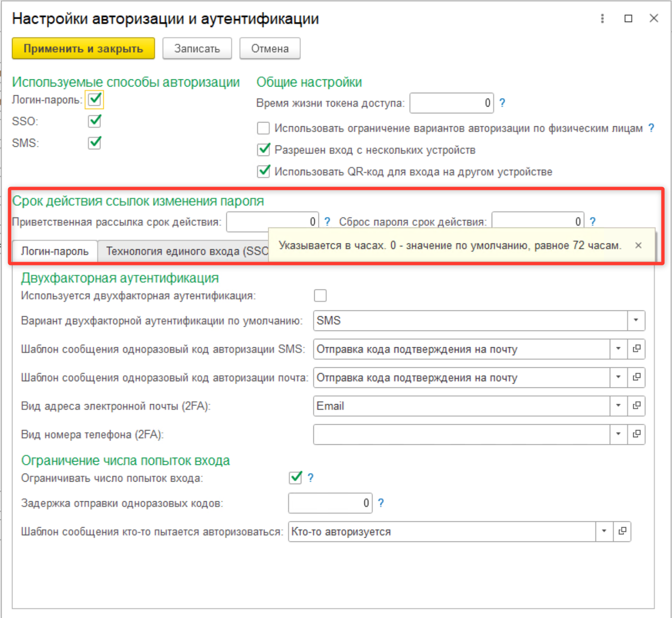Image resolution: width=672 pixels, height=618 pixels.
Task: Disable the SSO authorization method
Action: (x=95, y=121)
